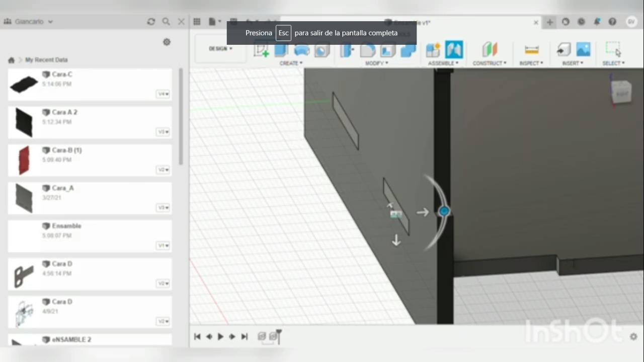644x362 pixels.
Task: Open Cara_A version dropdown
Action: tap(163, 207)
